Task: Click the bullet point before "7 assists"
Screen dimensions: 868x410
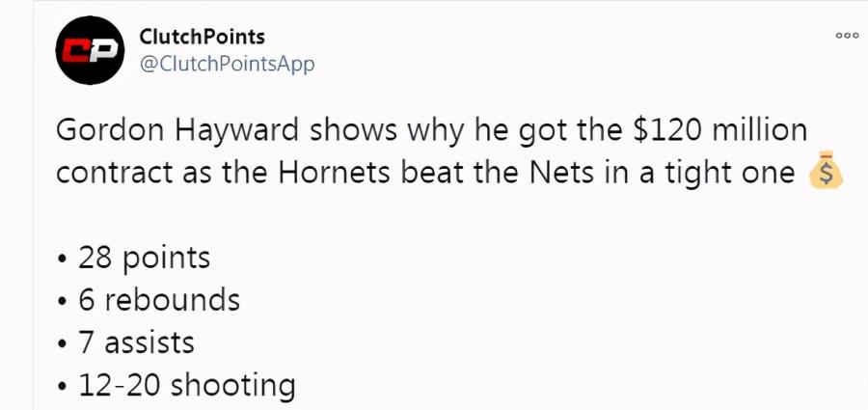Action: (63, 344)
